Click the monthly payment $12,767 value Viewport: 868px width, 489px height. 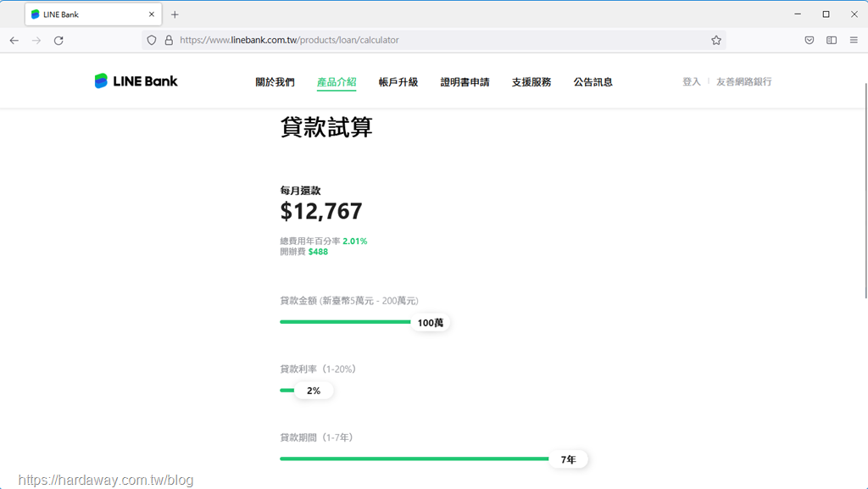[321, 211]
